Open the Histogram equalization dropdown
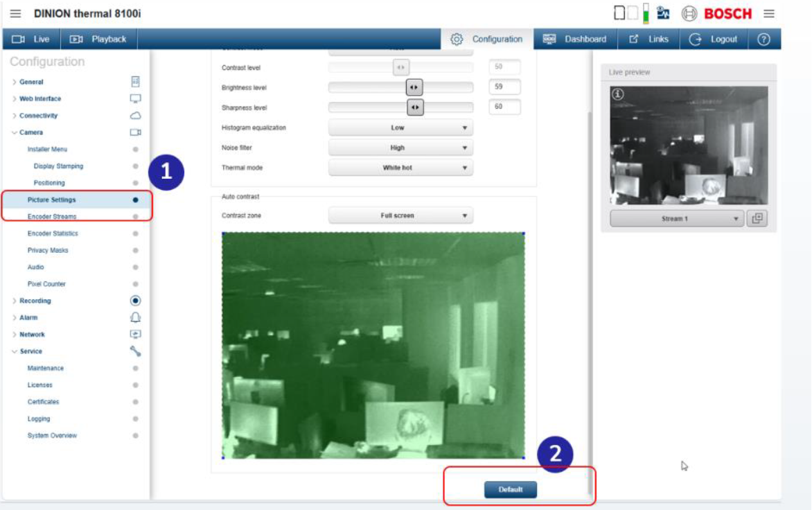The image size is (812, 510). pyautogui.click(x=400, y=128)
